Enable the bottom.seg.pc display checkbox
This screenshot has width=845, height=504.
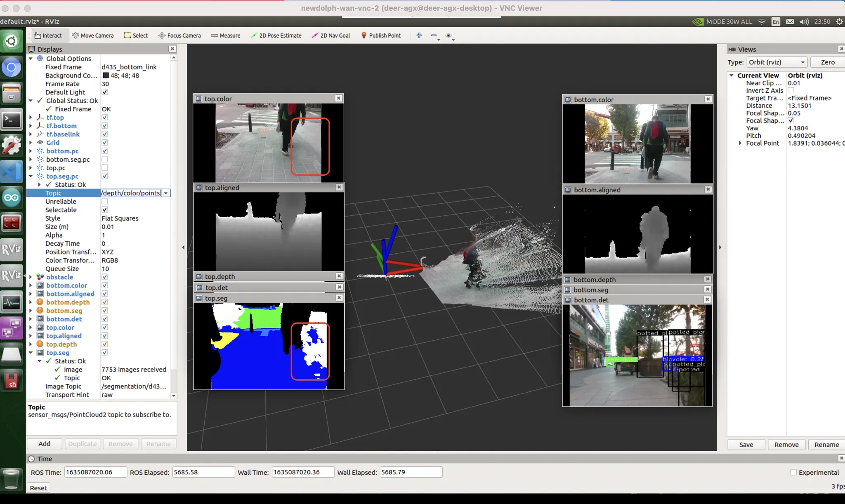click(105, 159)
